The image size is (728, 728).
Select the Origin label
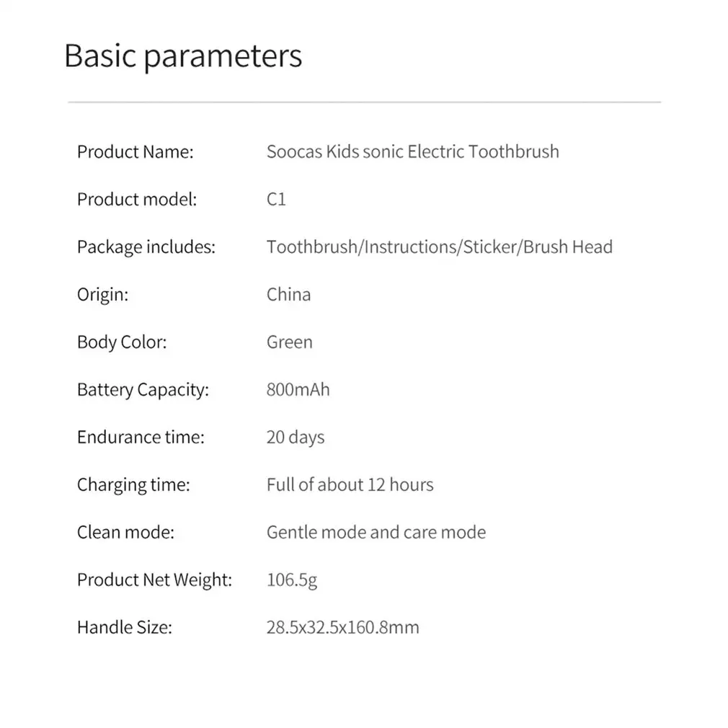[x=102, y=295]
